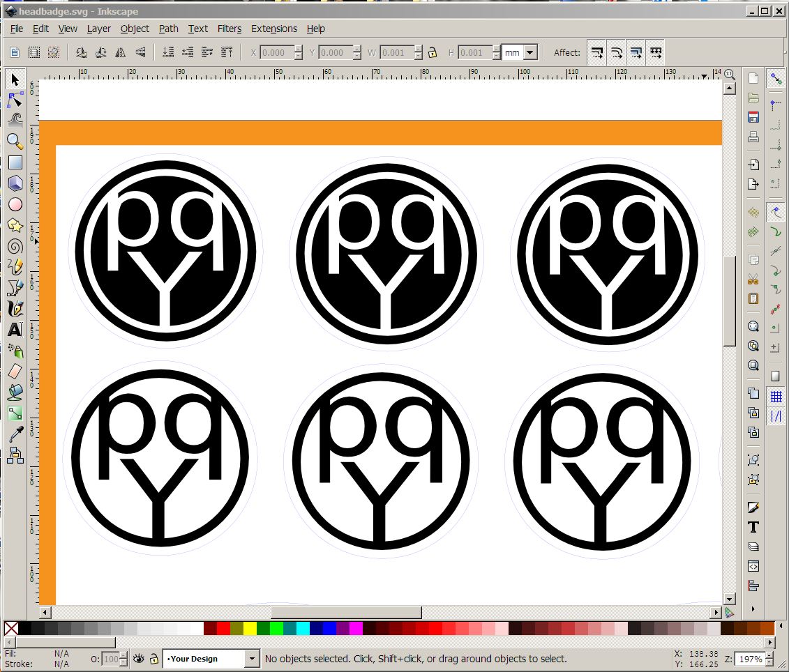Open the Fill and Stroke dialog icon
The image size is (789, 672).
click(x=753, y=507)
